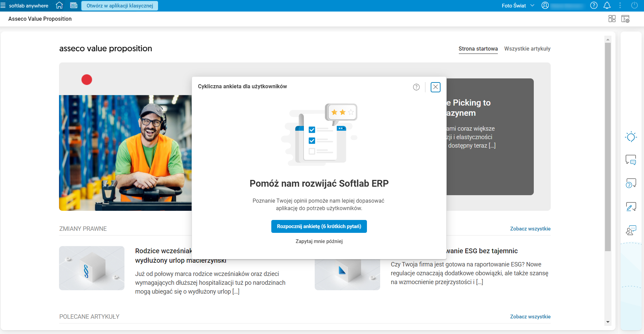
Task: Expand the Foto Świat company dropdown
Action: pos(518,5)
